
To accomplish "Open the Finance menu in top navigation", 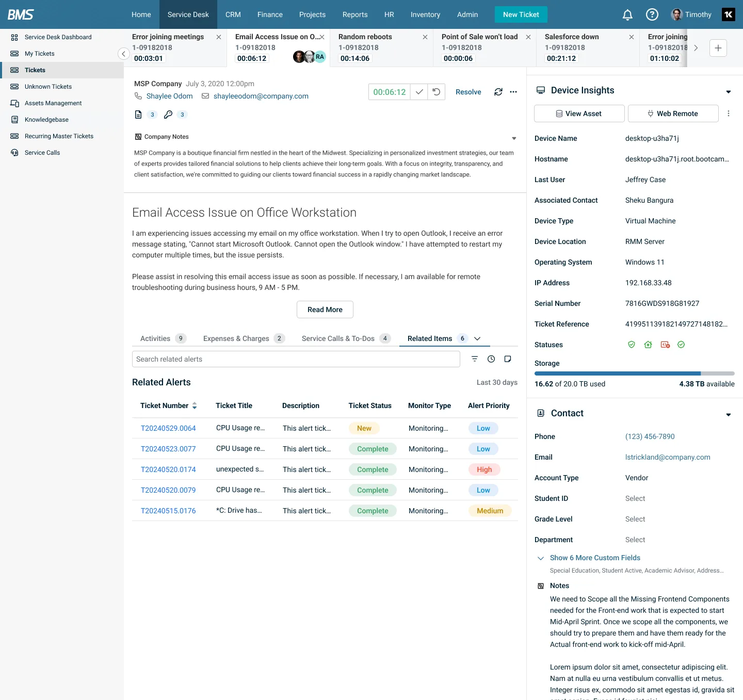I will click(x=270, y=14).
